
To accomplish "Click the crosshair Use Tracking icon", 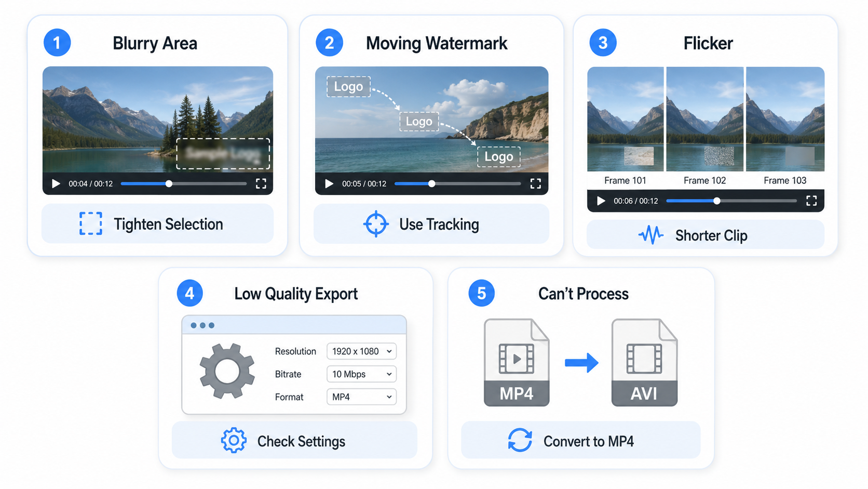I will coord(376,224).
